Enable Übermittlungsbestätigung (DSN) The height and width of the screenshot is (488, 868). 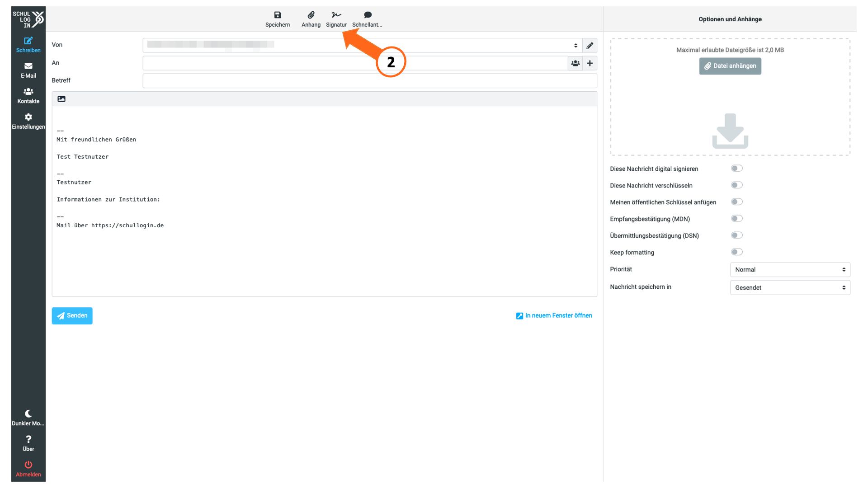(736, 235)
